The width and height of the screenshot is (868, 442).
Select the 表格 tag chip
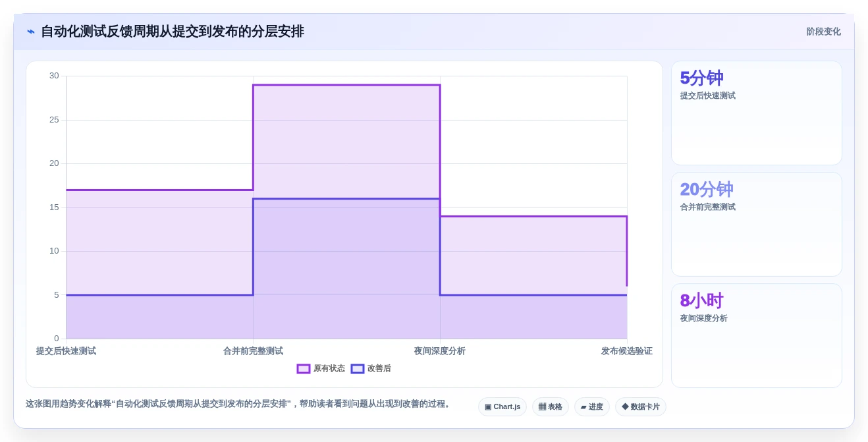551,406
